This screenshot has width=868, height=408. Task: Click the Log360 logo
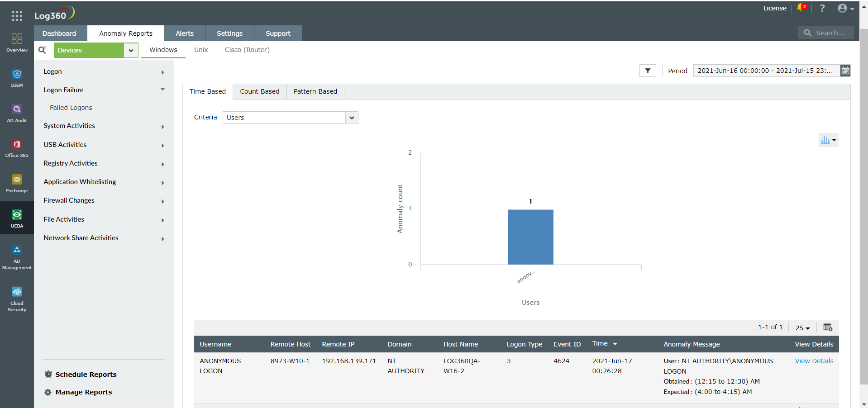[x=54, y=14]
